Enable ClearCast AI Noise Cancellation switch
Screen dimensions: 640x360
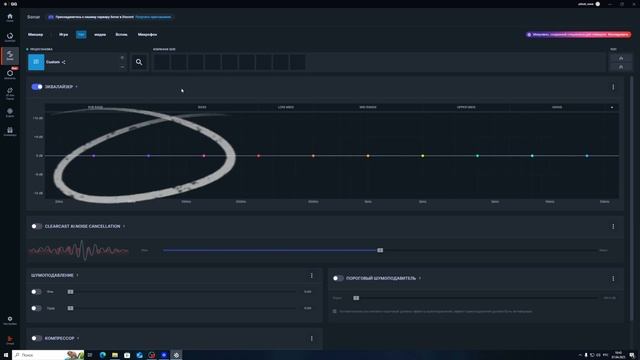pos(37,226)
